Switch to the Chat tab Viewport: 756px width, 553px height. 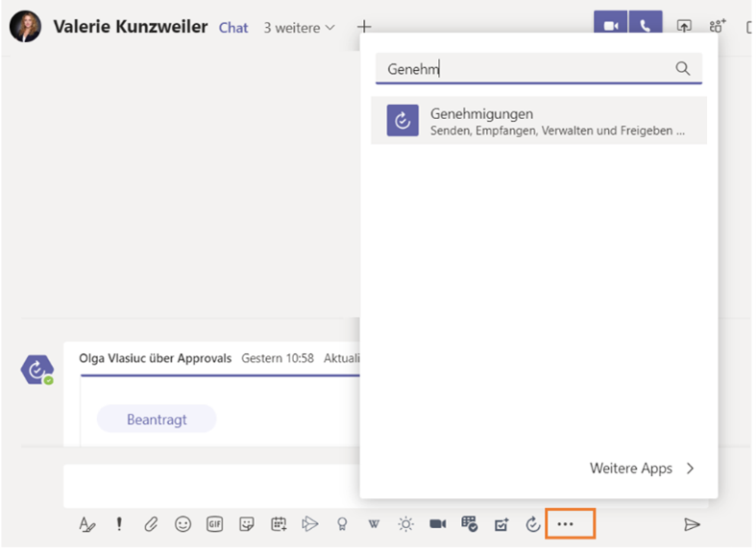[x=233, y=28]
